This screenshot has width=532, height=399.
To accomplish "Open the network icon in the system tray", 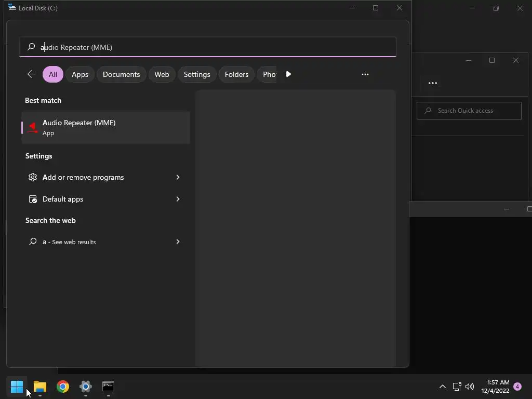I will pyautogui.click(x=457, y=386).
